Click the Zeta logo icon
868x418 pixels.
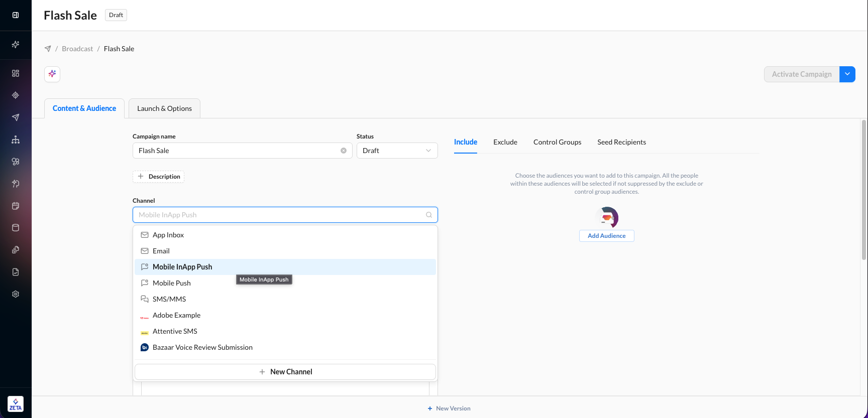coord(16,404)
